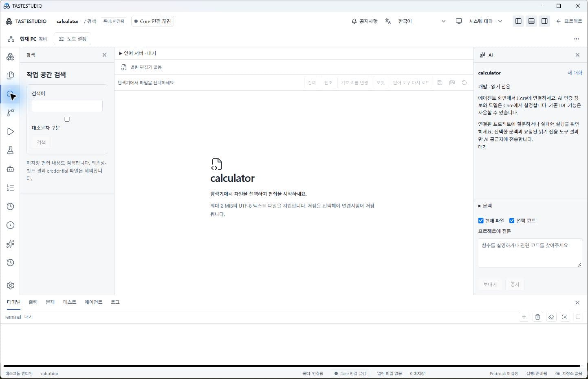Image resolution: width=588 pixels, height=379 pixels.
Task: Switch to the 출력 tab
Action: click(x=33, y=302)
